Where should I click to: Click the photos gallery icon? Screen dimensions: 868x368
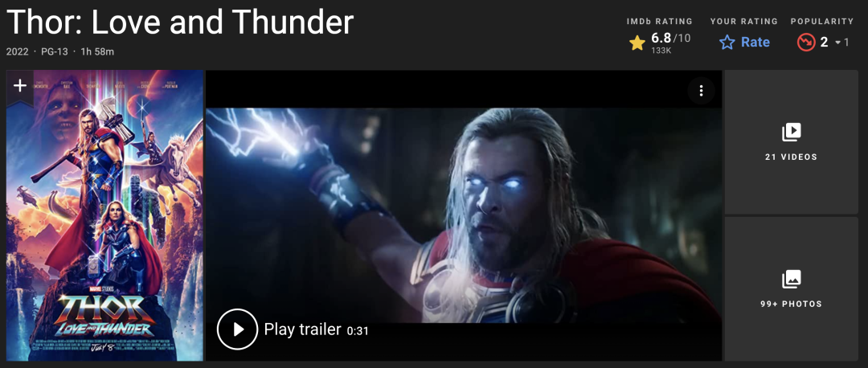click(x=791, y=280)
